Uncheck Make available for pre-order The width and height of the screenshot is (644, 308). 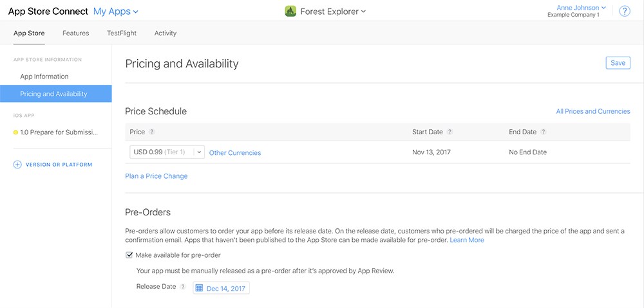click(x=129, y=255)
